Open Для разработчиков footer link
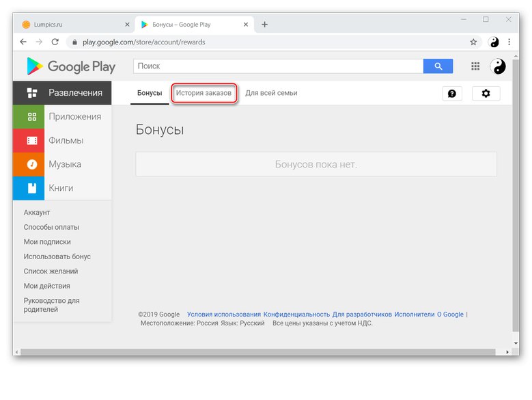Screen dimensions: 532x400 362,315
